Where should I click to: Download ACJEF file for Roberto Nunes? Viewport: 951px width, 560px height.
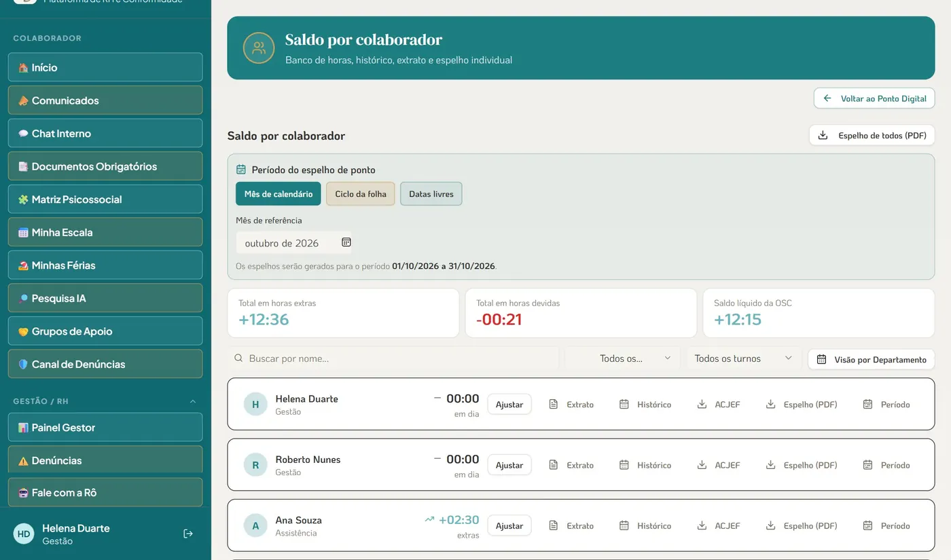tap(719, 465)
